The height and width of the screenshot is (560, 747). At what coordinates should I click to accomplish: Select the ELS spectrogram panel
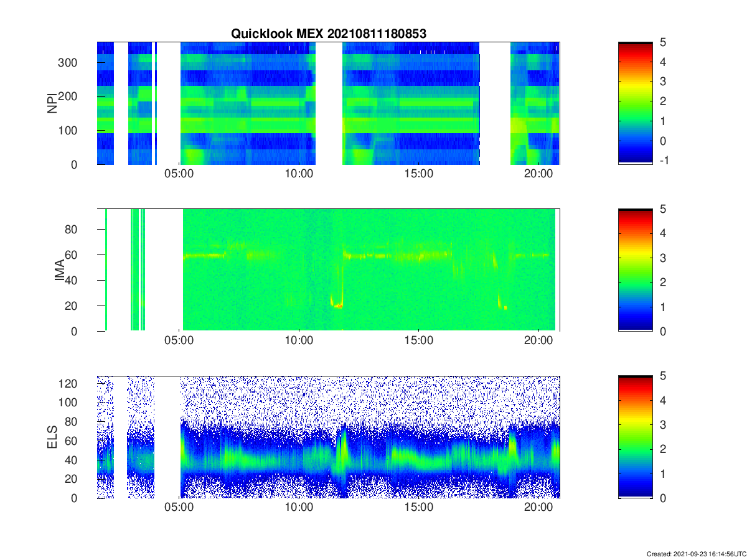(328, 437)
